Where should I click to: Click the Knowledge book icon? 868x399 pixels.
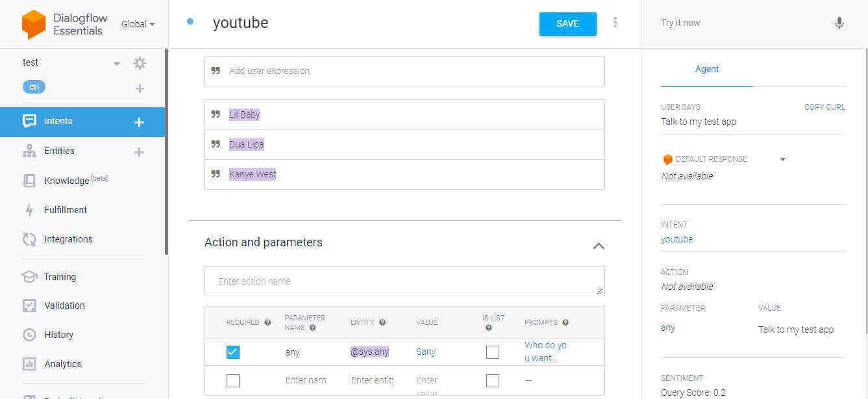[x=29, y=181]
